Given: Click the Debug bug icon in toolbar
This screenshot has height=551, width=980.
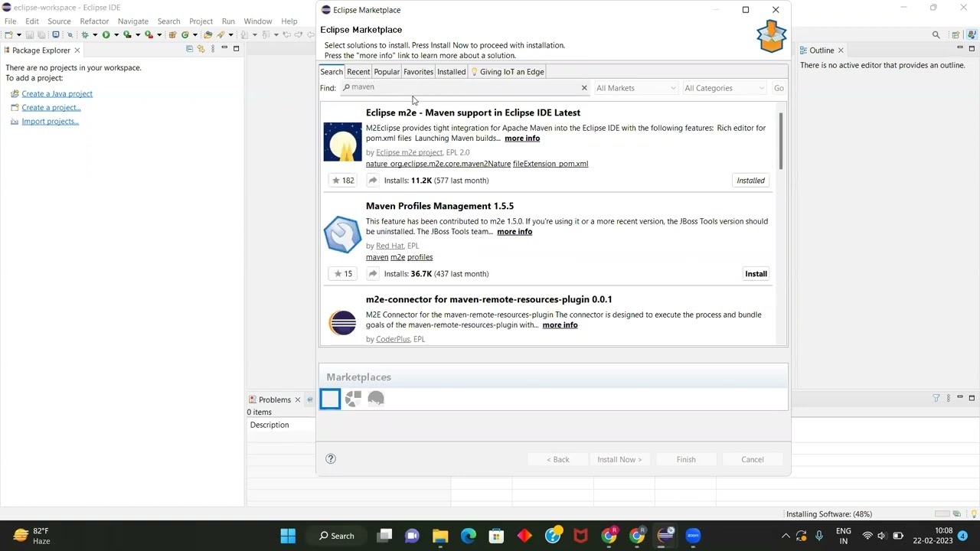Looking at the screenshot, I should click(85, 34).
